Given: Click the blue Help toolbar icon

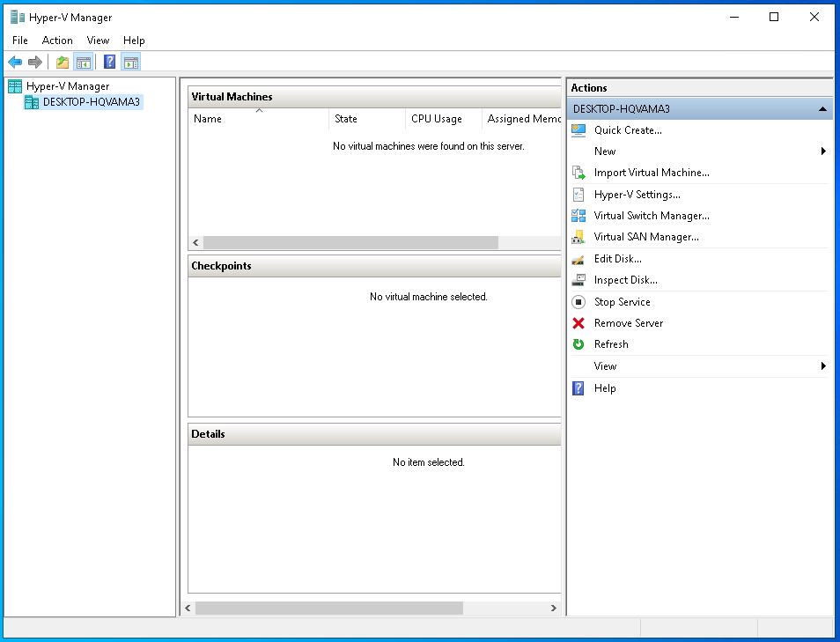Looking at the screenshot, I should pyautogui.click(x=109, y=63).
